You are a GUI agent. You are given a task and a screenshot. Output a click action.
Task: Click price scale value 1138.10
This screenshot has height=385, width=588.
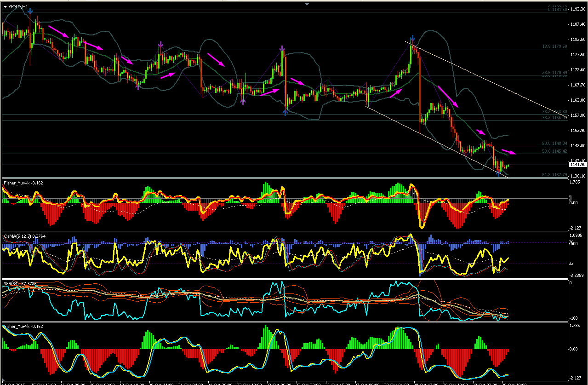[x=577, y=176]
